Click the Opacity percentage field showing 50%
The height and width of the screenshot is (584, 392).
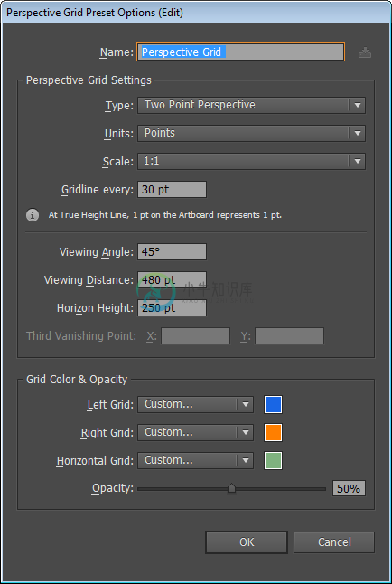click(349, 488)
